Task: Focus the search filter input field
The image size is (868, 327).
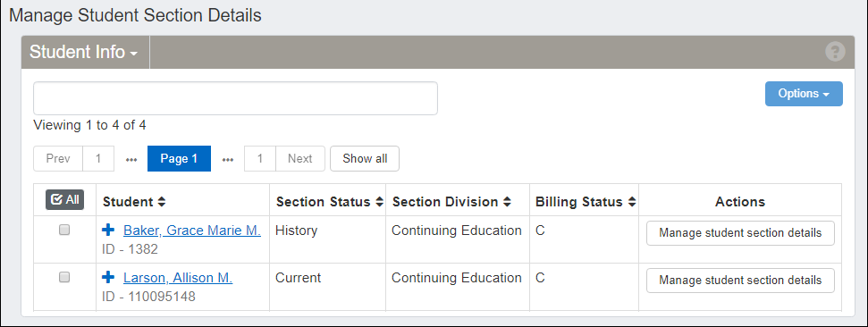Action: point(235,98)
